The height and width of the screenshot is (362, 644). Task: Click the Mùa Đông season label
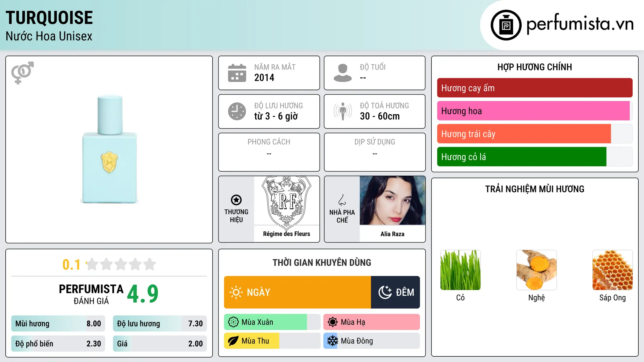[357, 341]
